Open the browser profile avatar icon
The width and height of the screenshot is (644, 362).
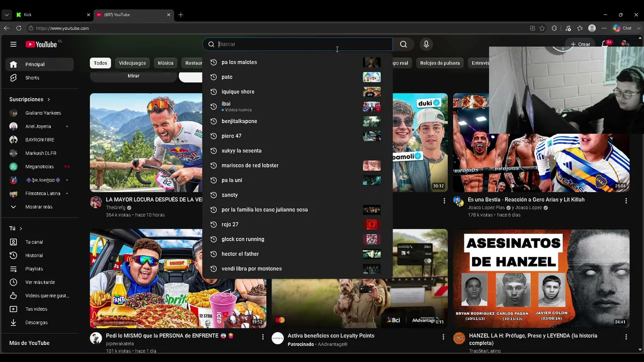pyautogui.click(x=592, y=28)
